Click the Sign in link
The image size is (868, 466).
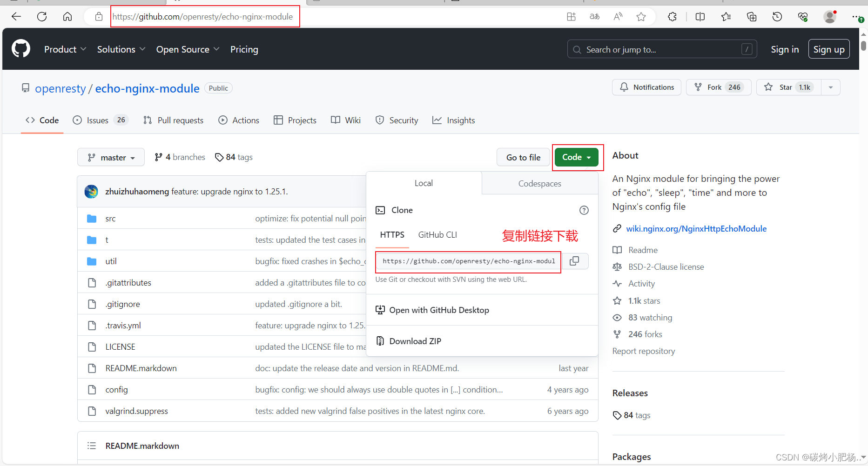coord(785,49)
